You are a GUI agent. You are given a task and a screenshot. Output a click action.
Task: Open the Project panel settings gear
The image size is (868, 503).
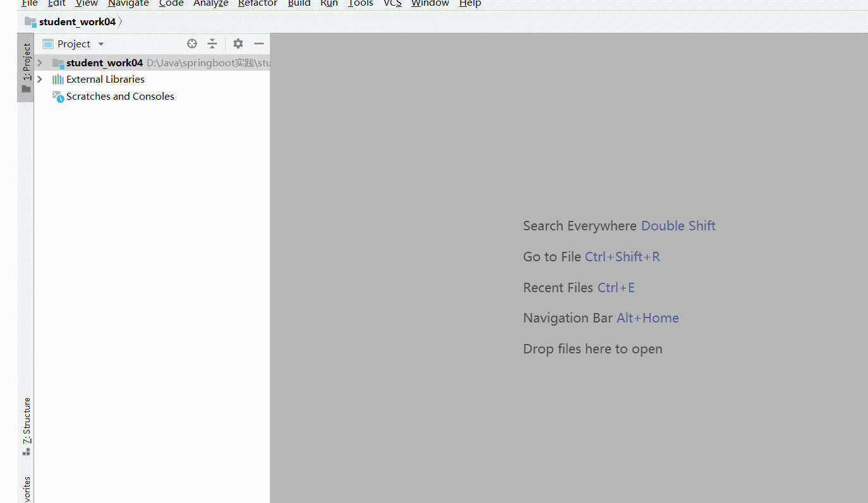(238, 44)
